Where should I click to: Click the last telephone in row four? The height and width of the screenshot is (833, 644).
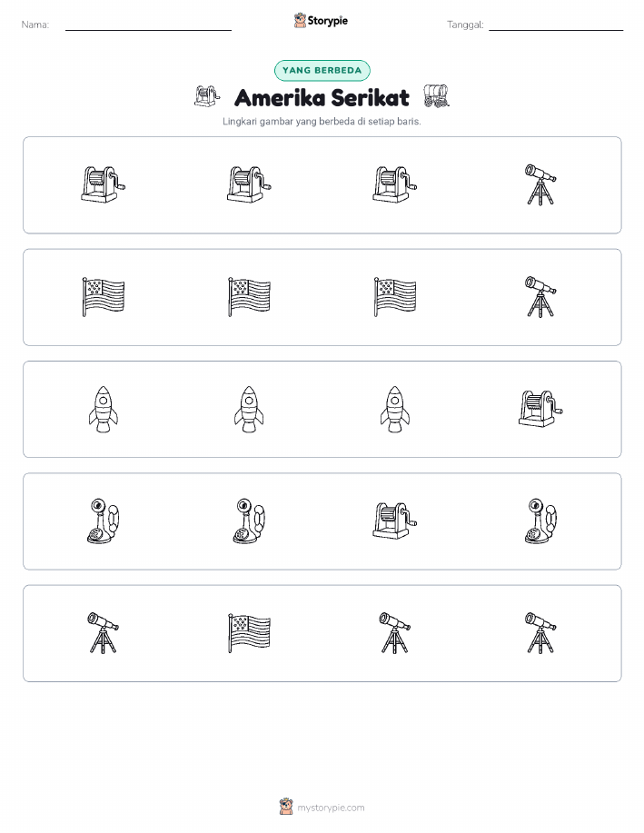pos(540,521)
